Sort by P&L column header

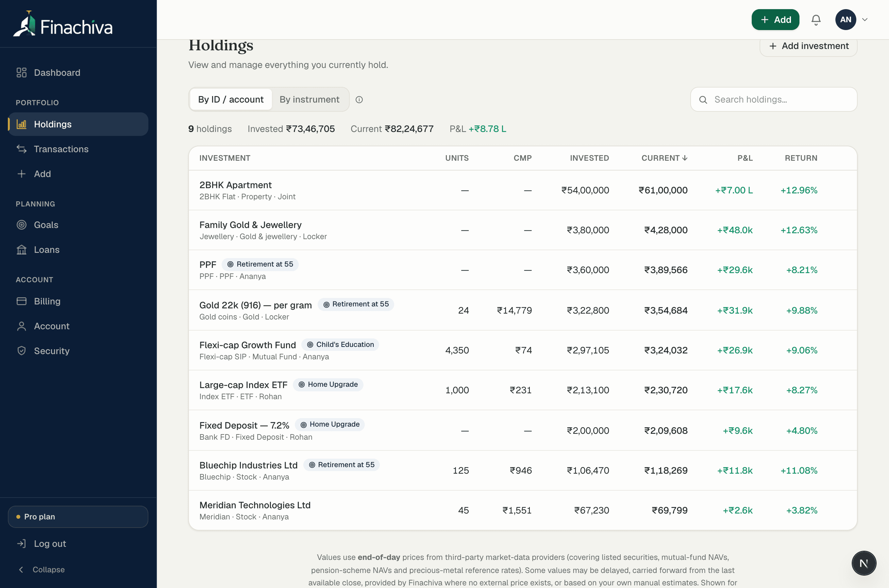745,158
